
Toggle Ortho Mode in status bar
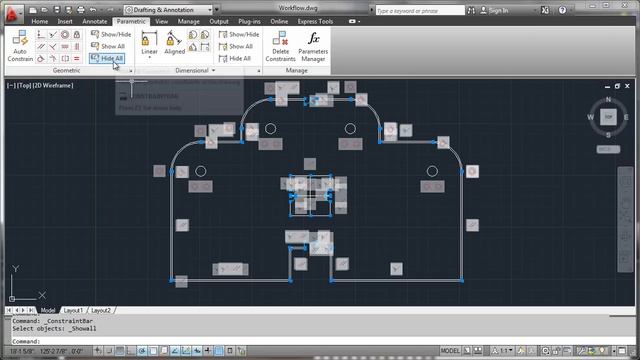[131, 351]
